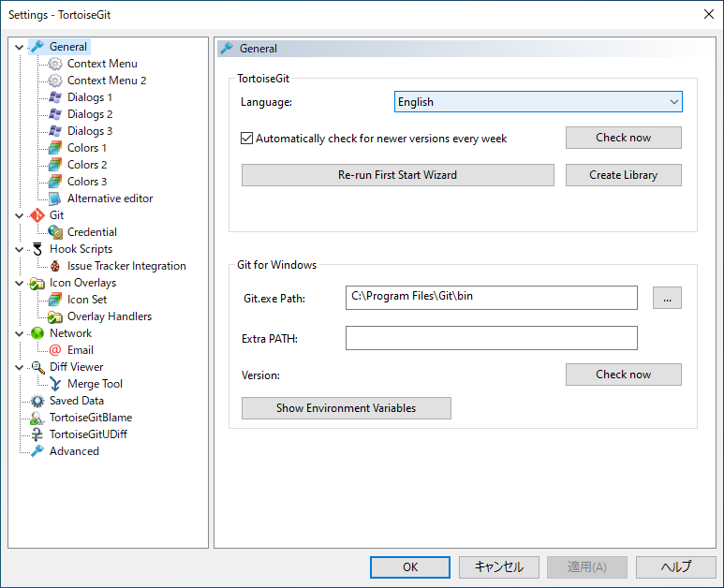
Task: Toggle automatic weekly version check checkbox
Action: pyautogui.click(x=247, y=138)
